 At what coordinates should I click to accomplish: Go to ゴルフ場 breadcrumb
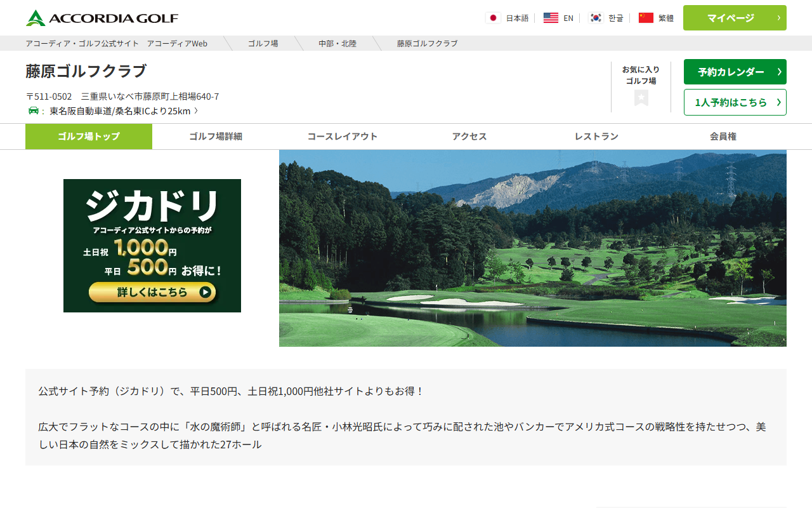click(x=263, y=43)
